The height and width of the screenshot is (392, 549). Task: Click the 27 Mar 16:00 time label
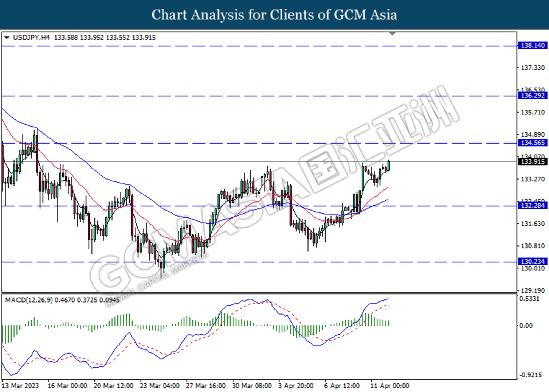tap(206, 386)
